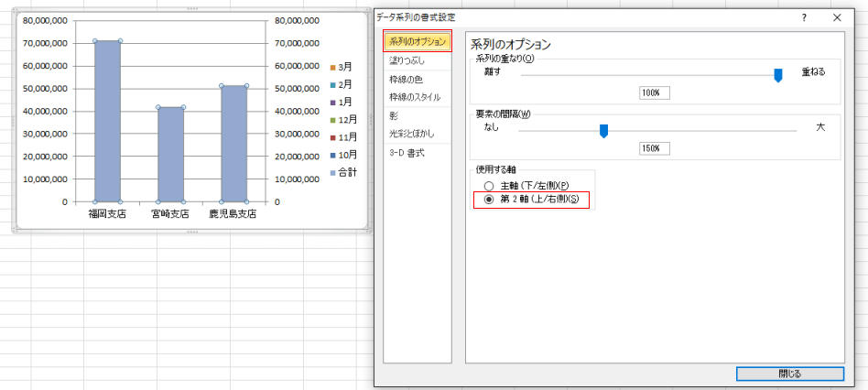Select the 主軸 (下/左側) radio option
The height and width of the screenshot is (390, 868).
[x=488, y=186]
